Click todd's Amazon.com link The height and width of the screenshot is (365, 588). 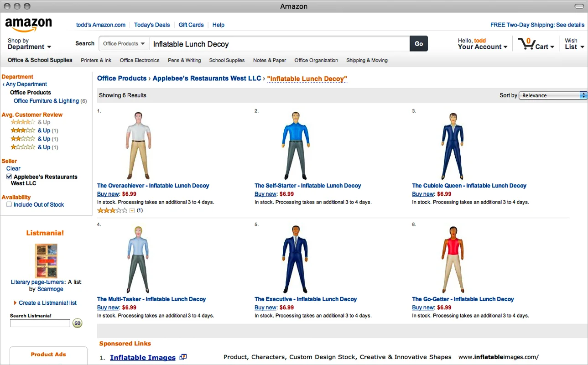[x=101, y=25]
